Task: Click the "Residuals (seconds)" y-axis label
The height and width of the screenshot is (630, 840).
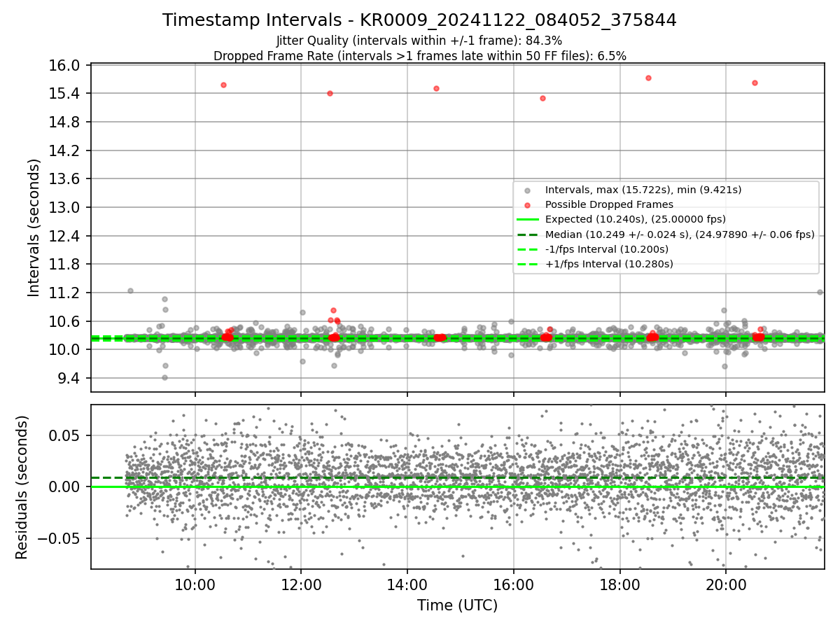Action: pyautogui.click(x=22, y=487)
